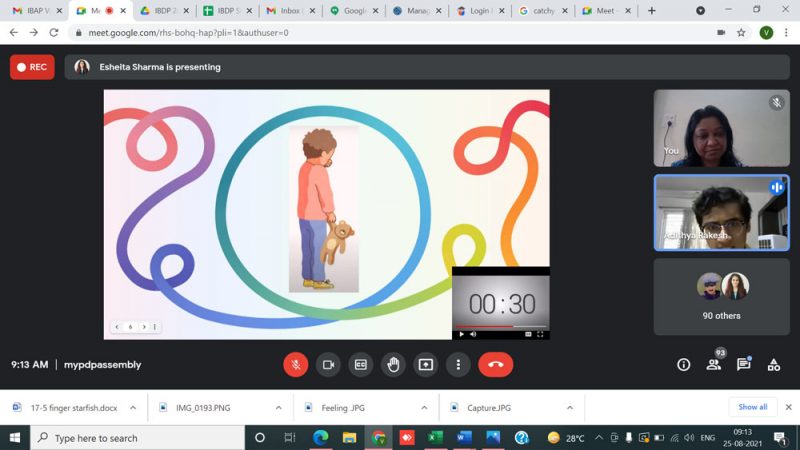Turn on closed captions
Screen dimensions: 800x450
[x=361, y=365]
